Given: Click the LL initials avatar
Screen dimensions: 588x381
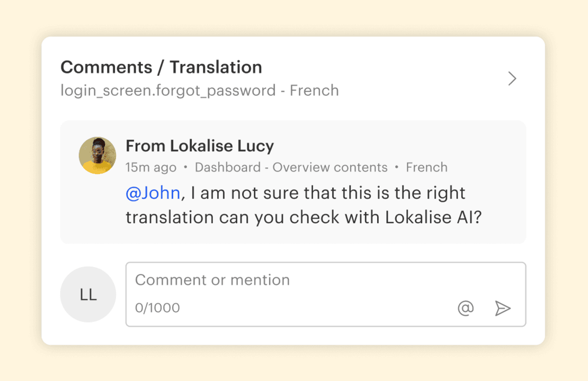Looking at the screenshot, I should pos(88,295).
